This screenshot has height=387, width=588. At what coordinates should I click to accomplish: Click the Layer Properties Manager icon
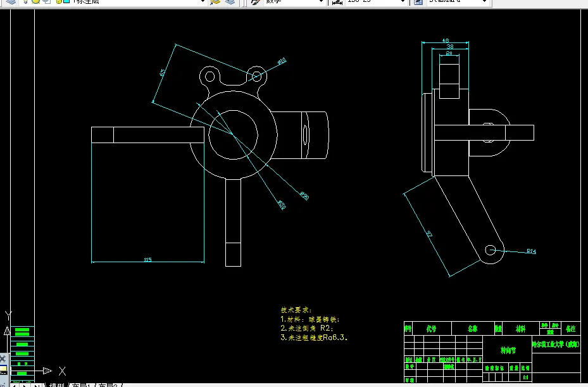coord(11,1)
